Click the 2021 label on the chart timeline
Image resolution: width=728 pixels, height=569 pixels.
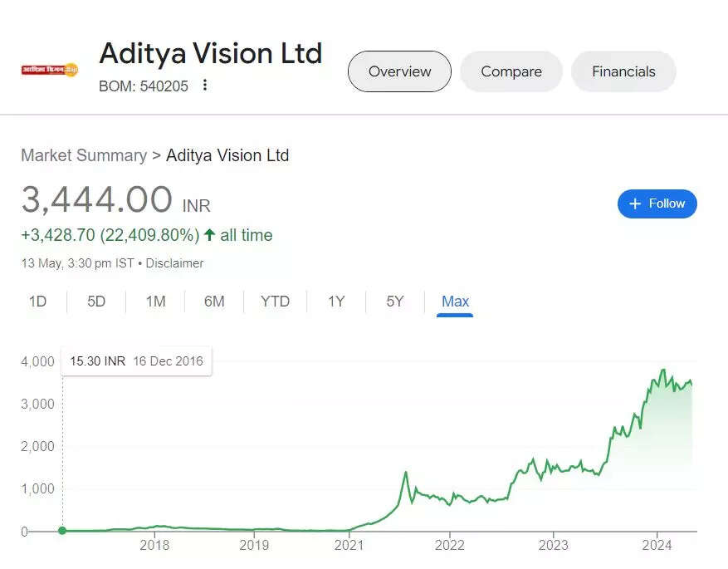[349, 545]
